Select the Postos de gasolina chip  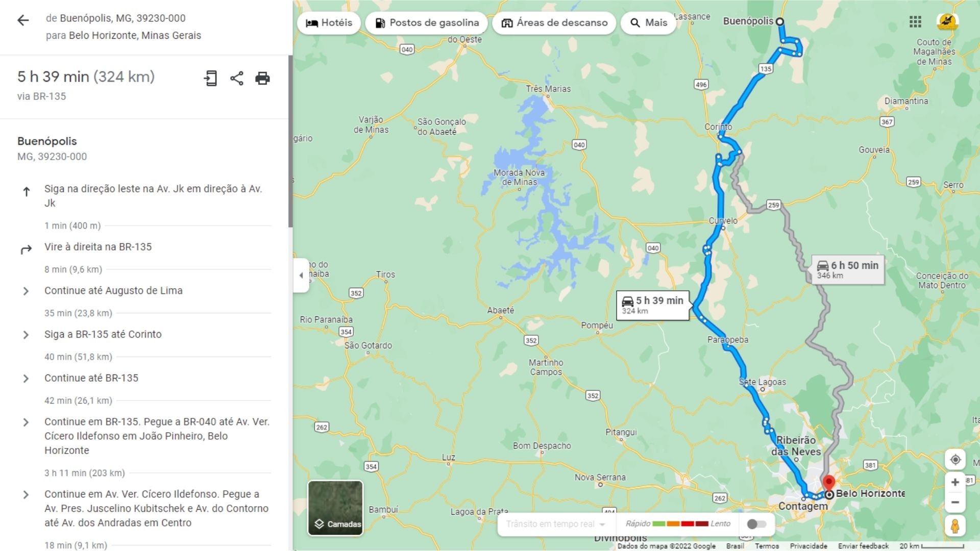(x=427, y=23)
